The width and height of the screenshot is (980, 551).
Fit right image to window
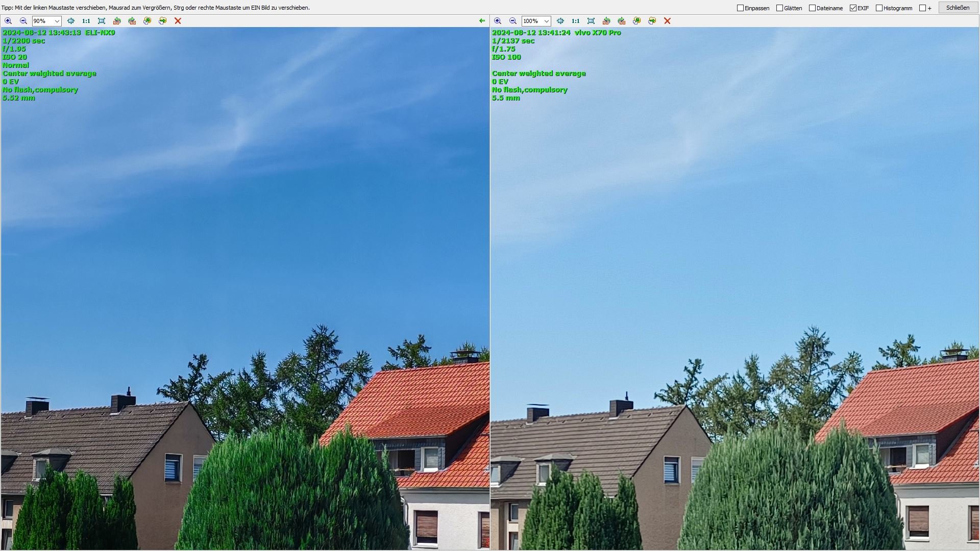tap(591, 21)
